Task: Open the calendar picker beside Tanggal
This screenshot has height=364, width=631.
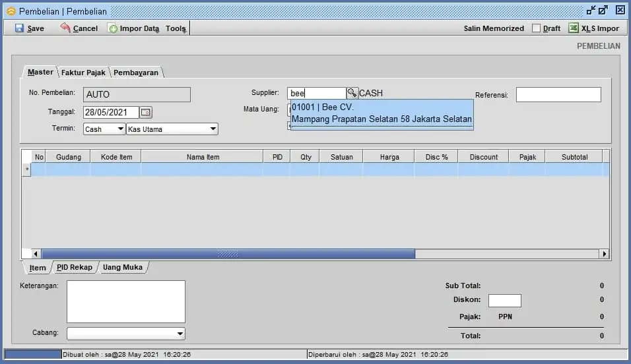Action: click(146, 112)
